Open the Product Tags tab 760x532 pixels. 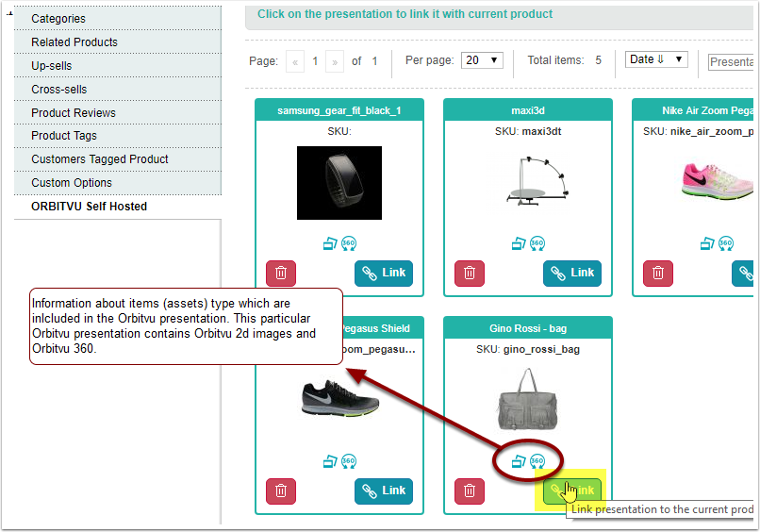118,136
